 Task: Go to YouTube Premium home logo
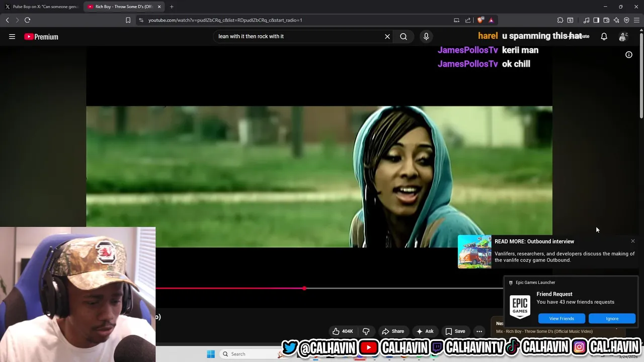pos(41,37)
